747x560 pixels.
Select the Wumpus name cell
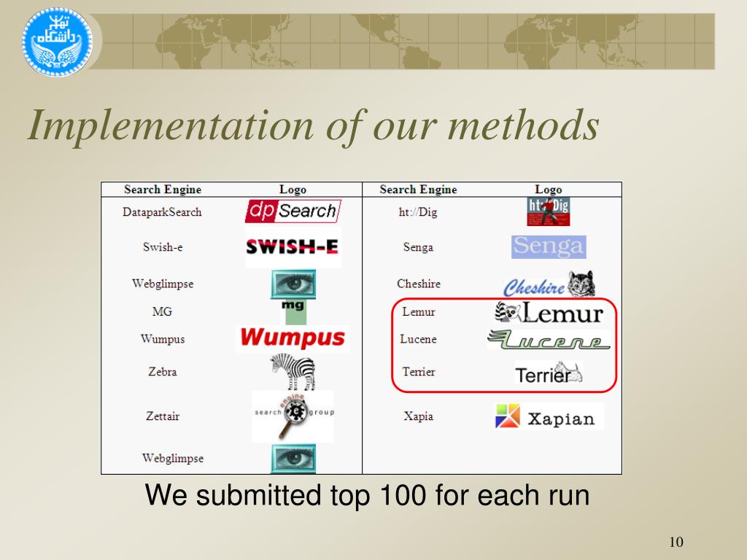tap(163, 339)
